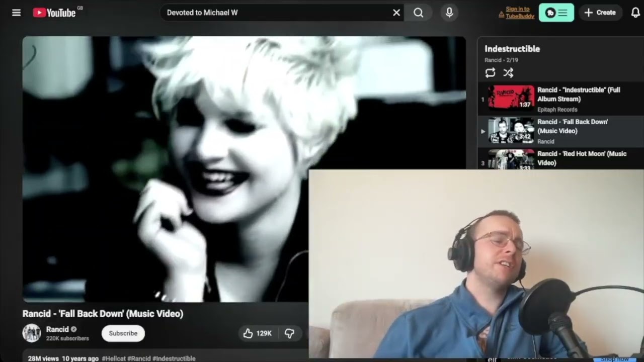Subscribe to the Rancid channel
644x362 pixels.
(123, 333)
